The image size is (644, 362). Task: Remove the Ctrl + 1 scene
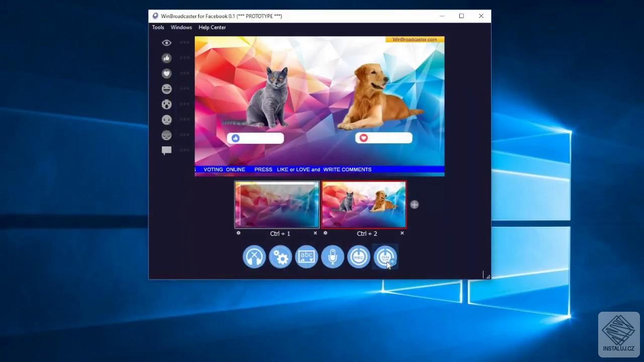coord(315,233)
